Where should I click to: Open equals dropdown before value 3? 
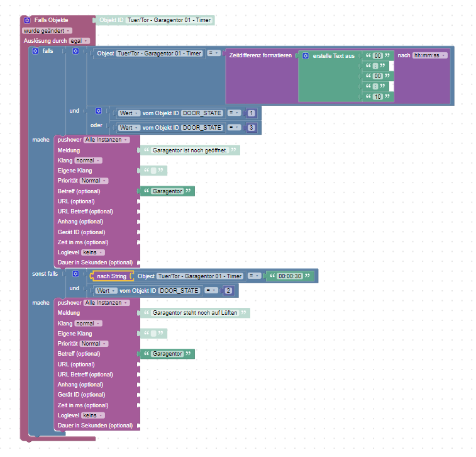tap(235, 127)
